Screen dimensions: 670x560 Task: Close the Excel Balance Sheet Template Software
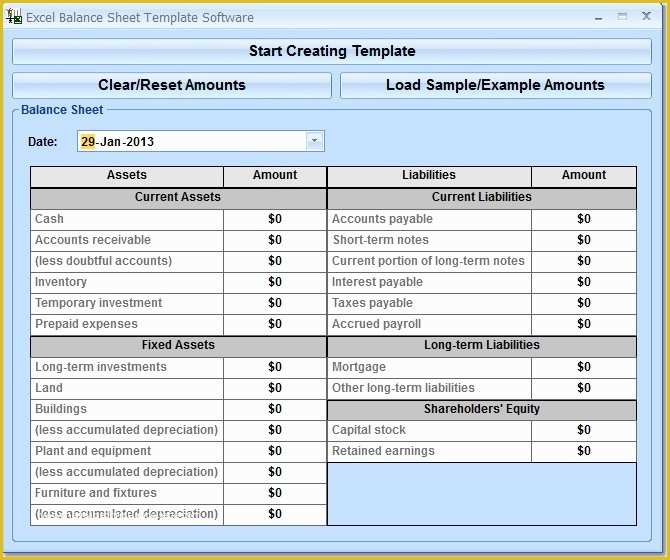646,16
